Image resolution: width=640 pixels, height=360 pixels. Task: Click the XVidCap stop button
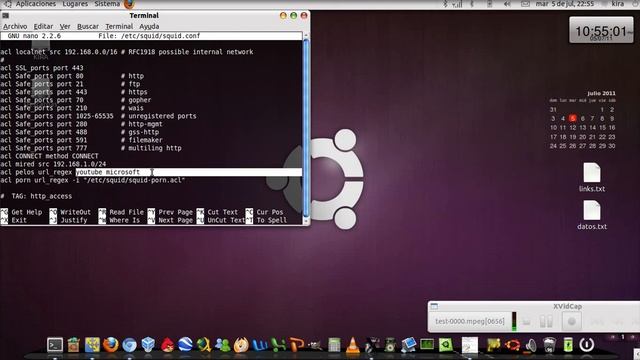click(527, 322)
